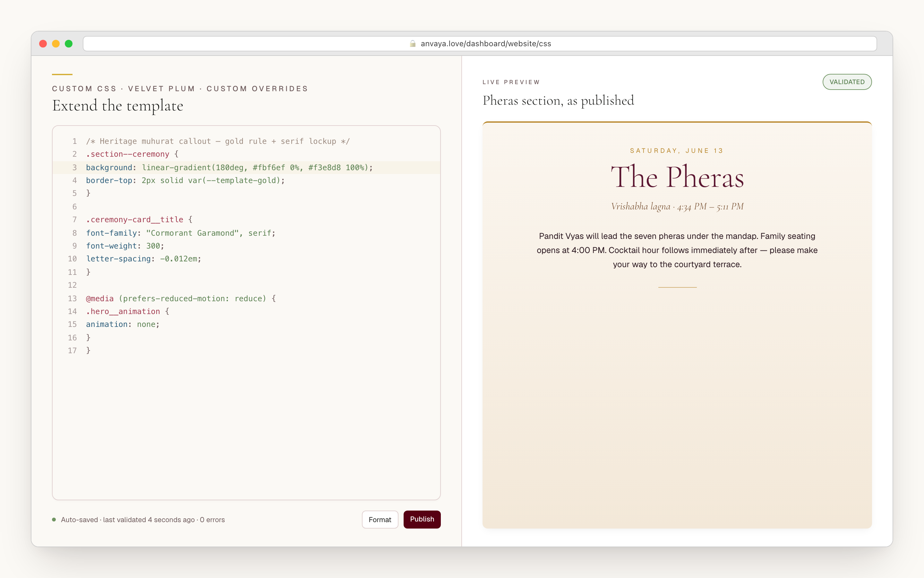Click the closing brace on line 5
Image resolution: width=924 pixels, height=578 pixels.
click(88, 193)
